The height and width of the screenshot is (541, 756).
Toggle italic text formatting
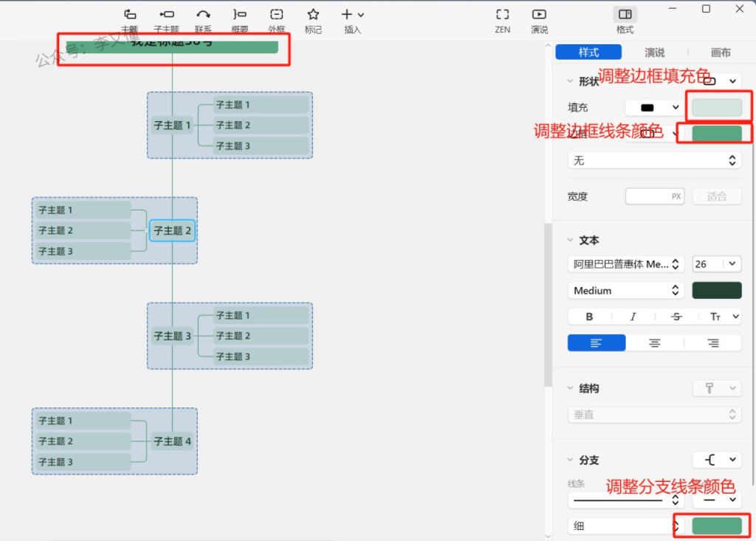coord(633,317)
